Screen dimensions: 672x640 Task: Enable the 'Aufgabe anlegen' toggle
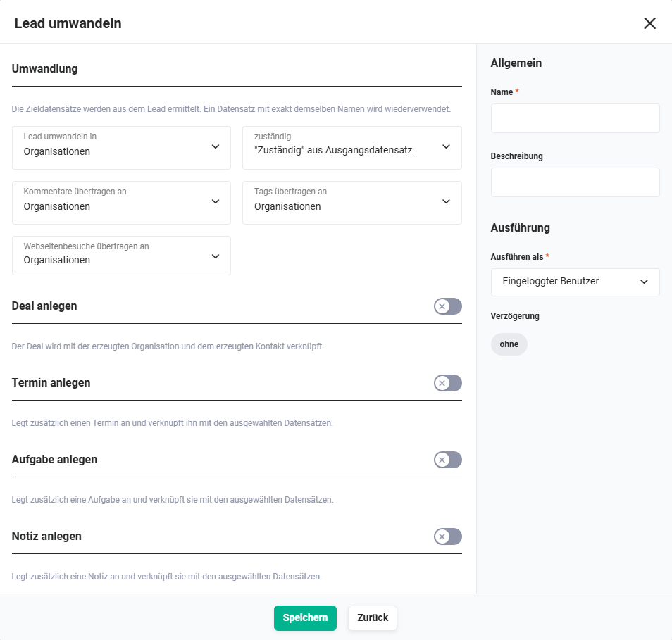[447, 460]
